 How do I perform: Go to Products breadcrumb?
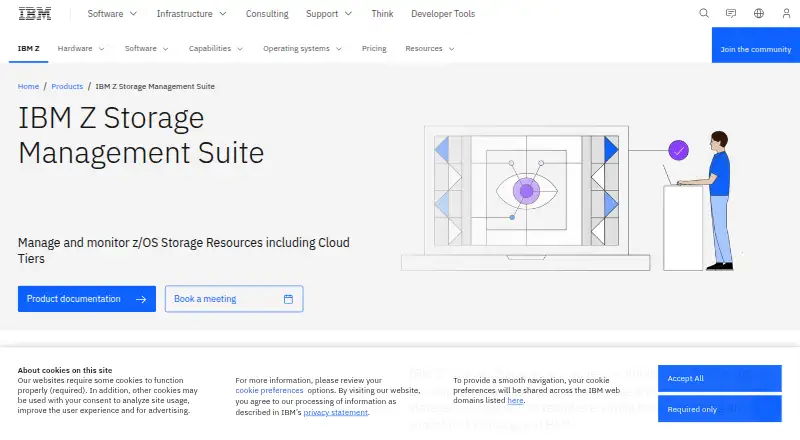67,86
